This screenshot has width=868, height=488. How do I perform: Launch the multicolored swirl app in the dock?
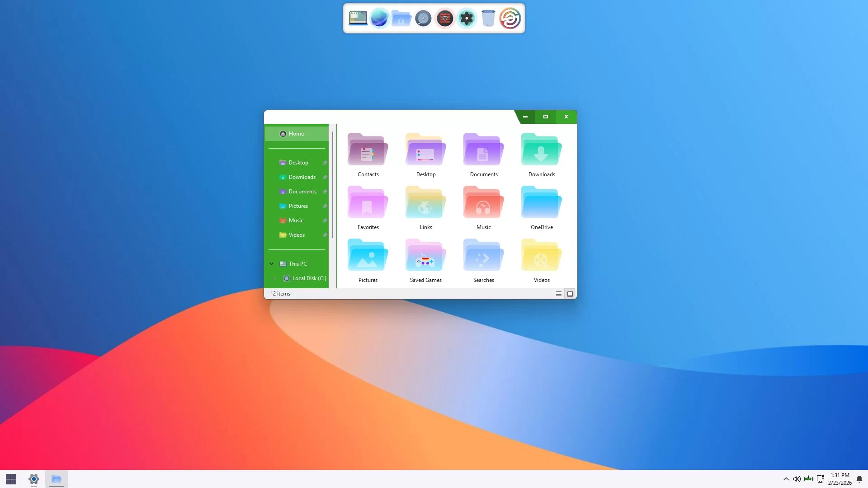click(x=510, y=19)
